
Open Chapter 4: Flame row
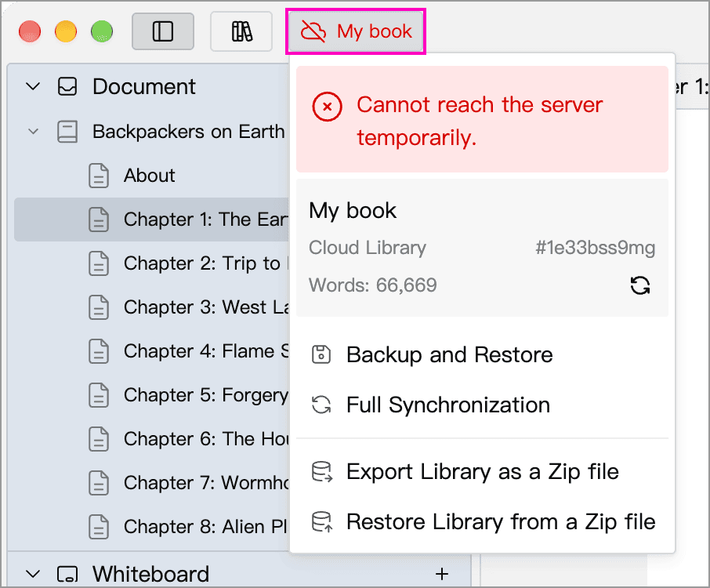152,351
